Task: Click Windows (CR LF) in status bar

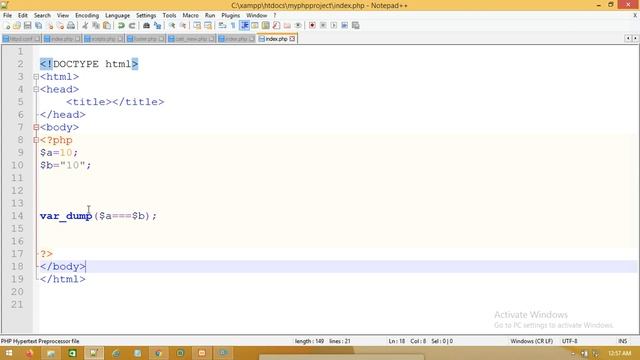Action: coord(531,341)
